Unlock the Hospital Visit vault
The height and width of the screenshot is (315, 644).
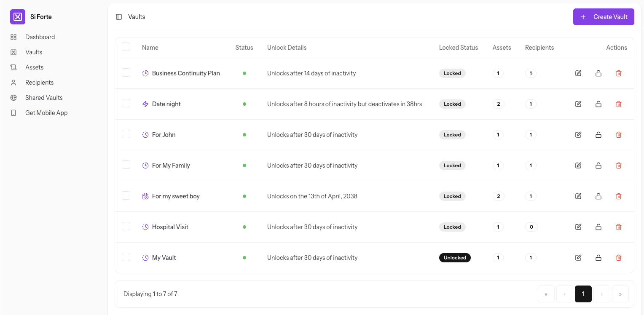coord(598,227)
